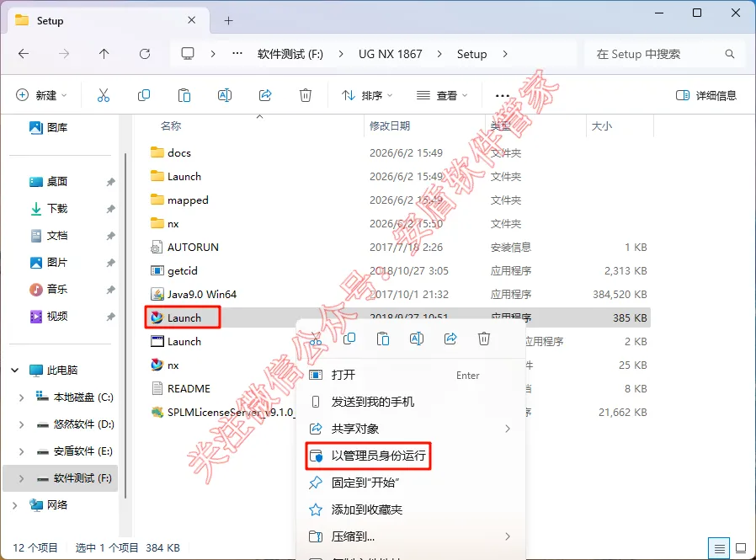Open Videos in the navigation pane
756x560 pixels.
point(48,317)
